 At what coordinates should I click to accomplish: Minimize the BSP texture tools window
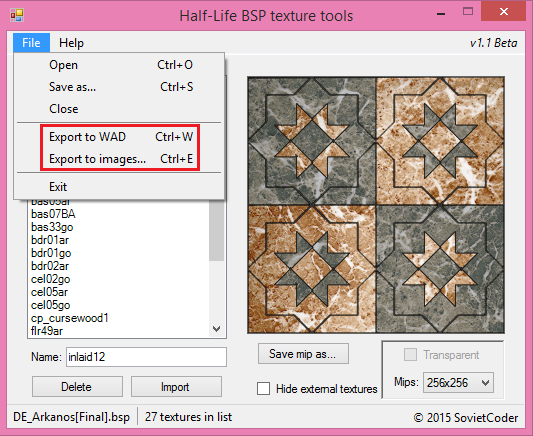point(441,14)
